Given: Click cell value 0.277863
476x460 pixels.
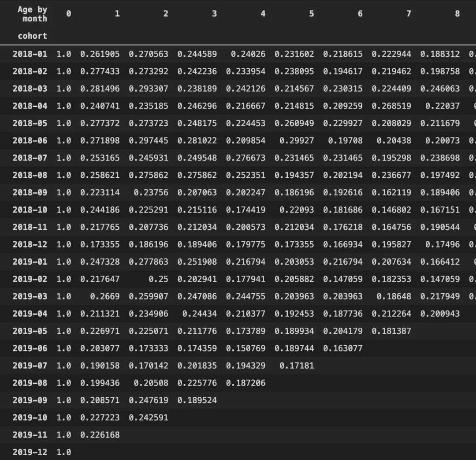Looking at the screenshot, I should coord(149,262).
